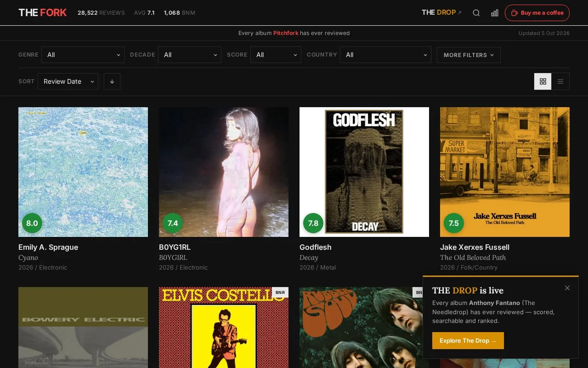Click artist name Emily A. Sprague
The width and height of the screenshot is (588, 368).
pos(48,247)
